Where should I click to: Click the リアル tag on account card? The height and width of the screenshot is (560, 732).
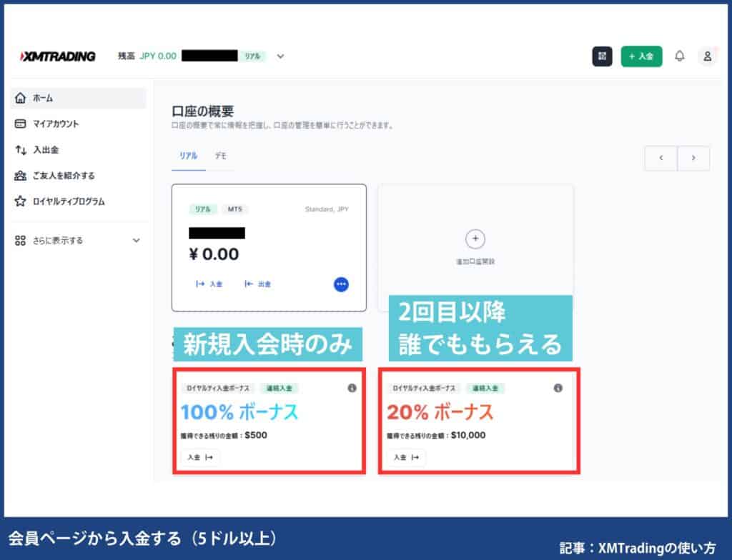point(203,209)
